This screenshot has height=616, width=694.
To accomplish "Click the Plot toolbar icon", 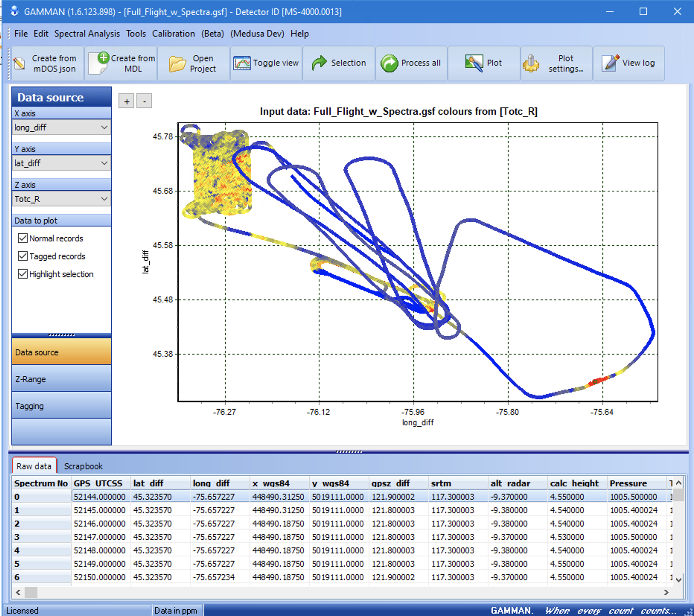I will click(x=474, y=63).
